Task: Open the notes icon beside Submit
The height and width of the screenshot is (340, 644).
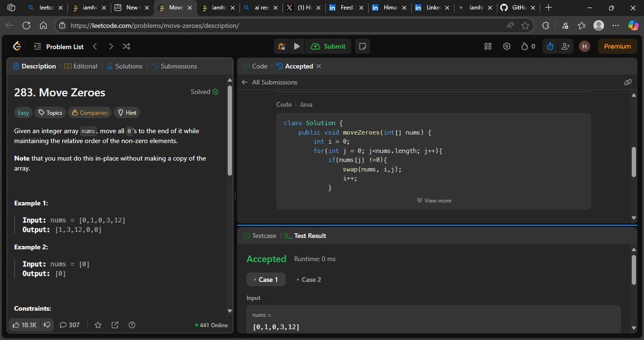Action: [362, 47]
